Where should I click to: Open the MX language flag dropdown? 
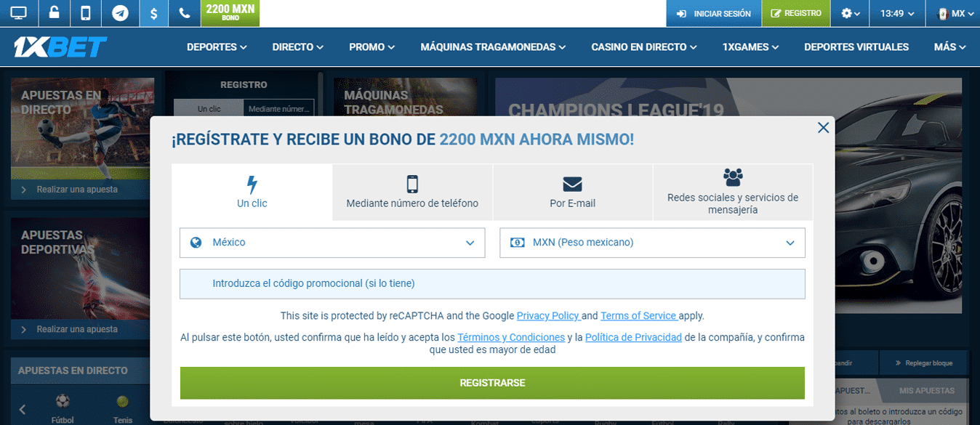tap(953, 13)
